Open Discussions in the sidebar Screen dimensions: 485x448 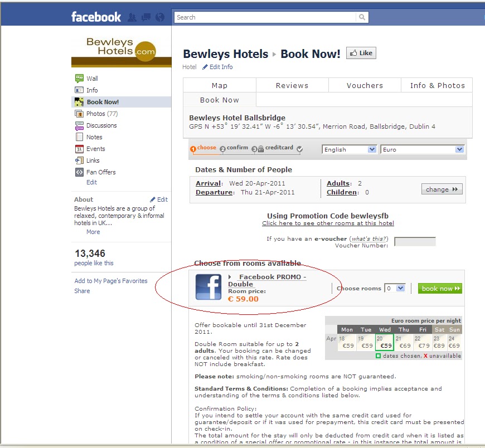101,125
